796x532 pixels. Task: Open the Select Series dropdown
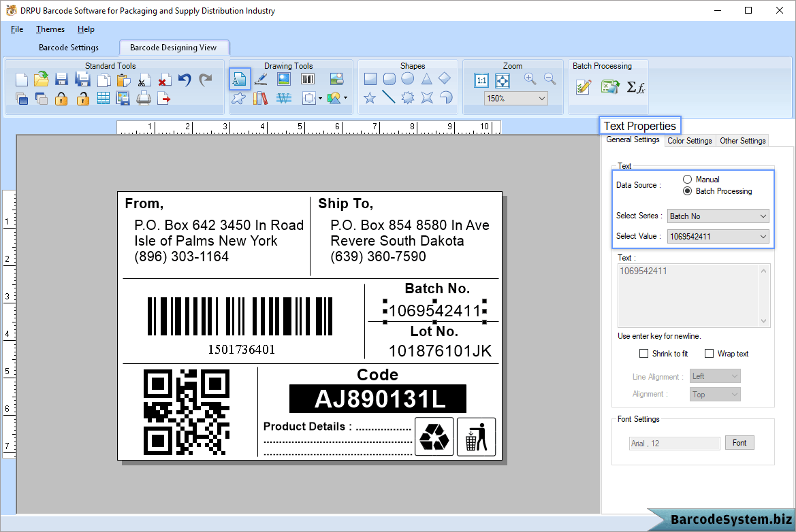tap(718, 216)
